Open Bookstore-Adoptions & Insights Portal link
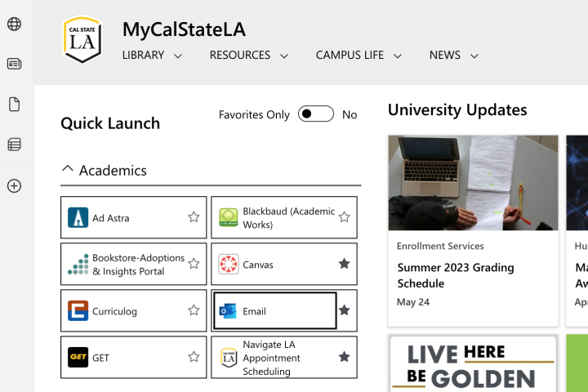The width and height of the screenshot is (588, 392). point(139,264)
